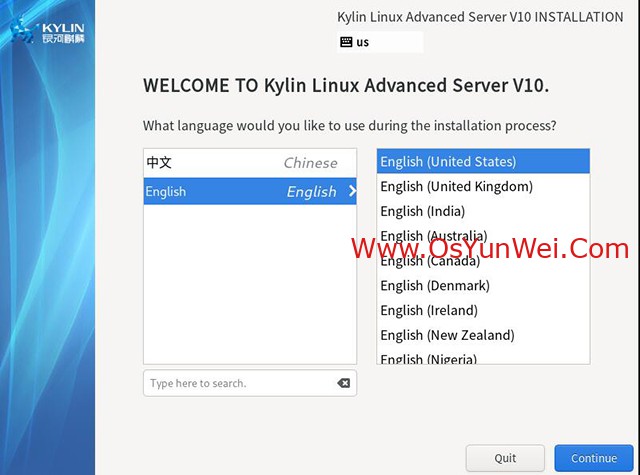Choose English (Ireland) locale
The image size is (640, 475).
coord(483,310)
